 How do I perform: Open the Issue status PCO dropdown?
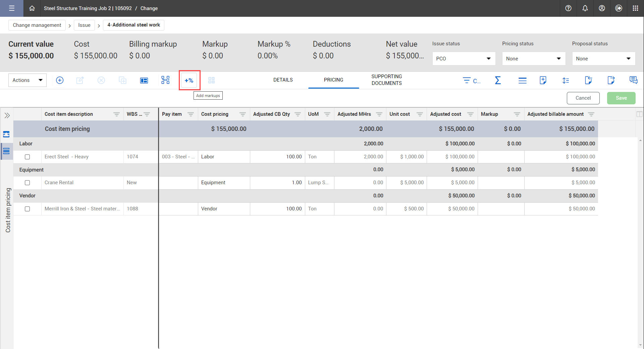[x=464, y=59]
